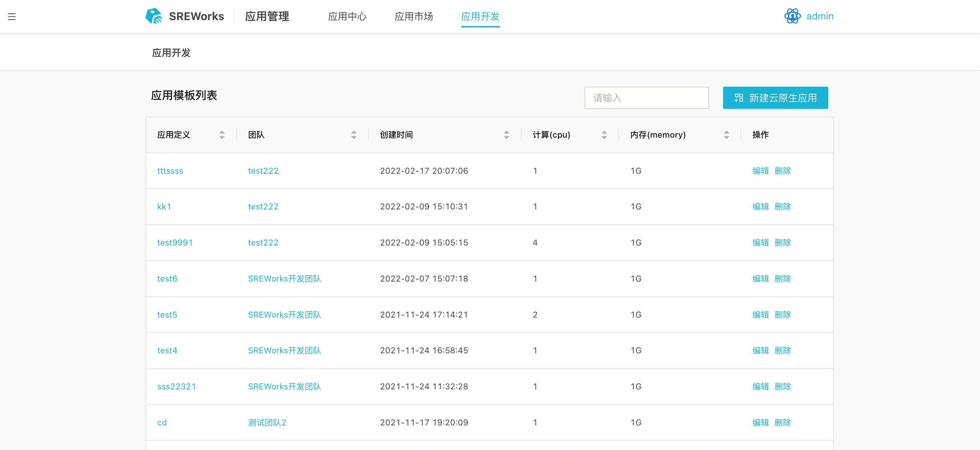The width and height of the screenshot is (980, 450).
Task: Sort by 应用定义 column arrows
Action: click(222, 135)
